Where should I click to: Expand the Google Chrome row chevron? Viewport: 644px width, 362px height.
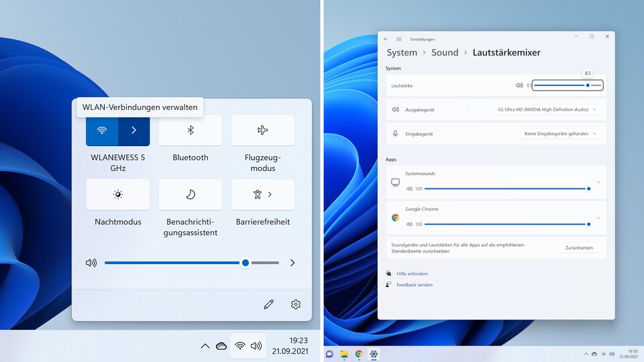598,218
